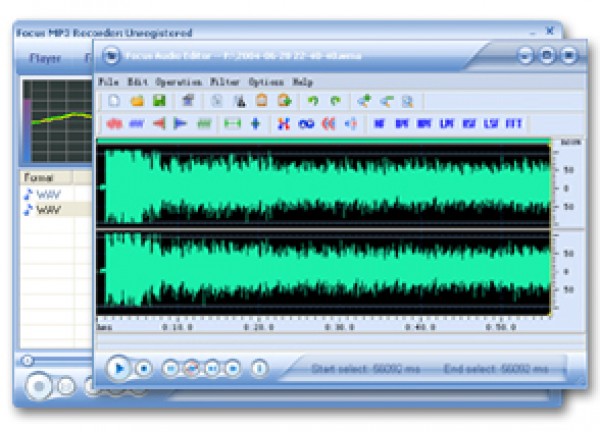Image resolution: width=600 pixels, height=432 pixels.
Task: Open the Options menu
Action: click(266, 82)
